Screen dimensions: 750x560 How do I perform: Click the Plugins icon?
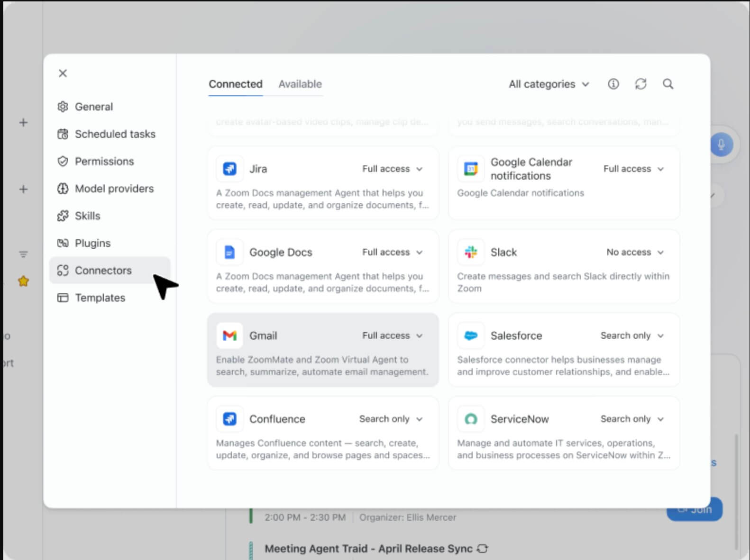(x=63, y=243)
